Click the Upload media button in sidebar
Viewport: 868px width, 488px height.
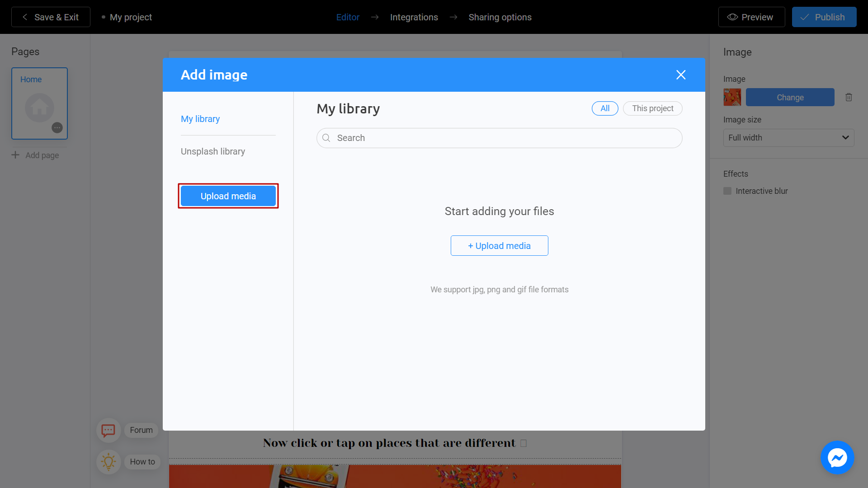coord(228,196)
